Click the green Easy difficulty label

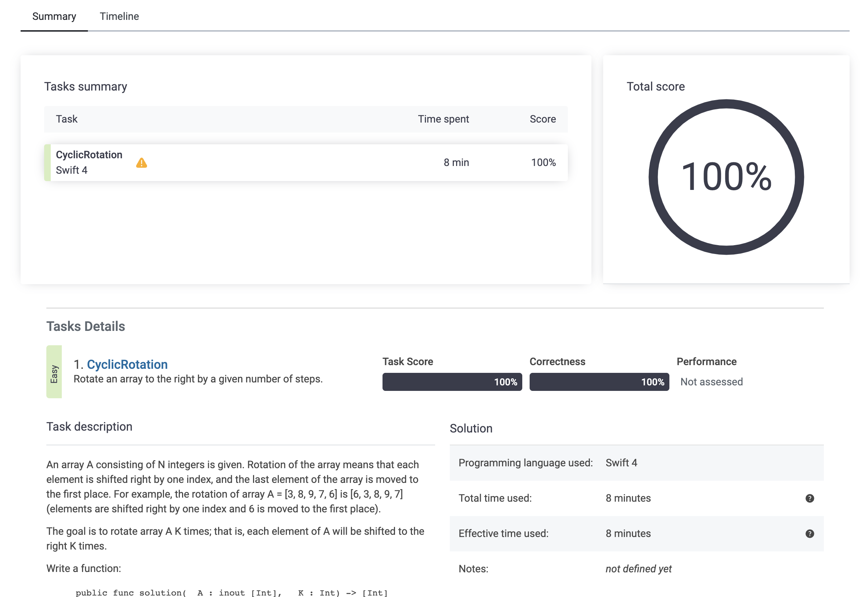(x=54, y=372)
